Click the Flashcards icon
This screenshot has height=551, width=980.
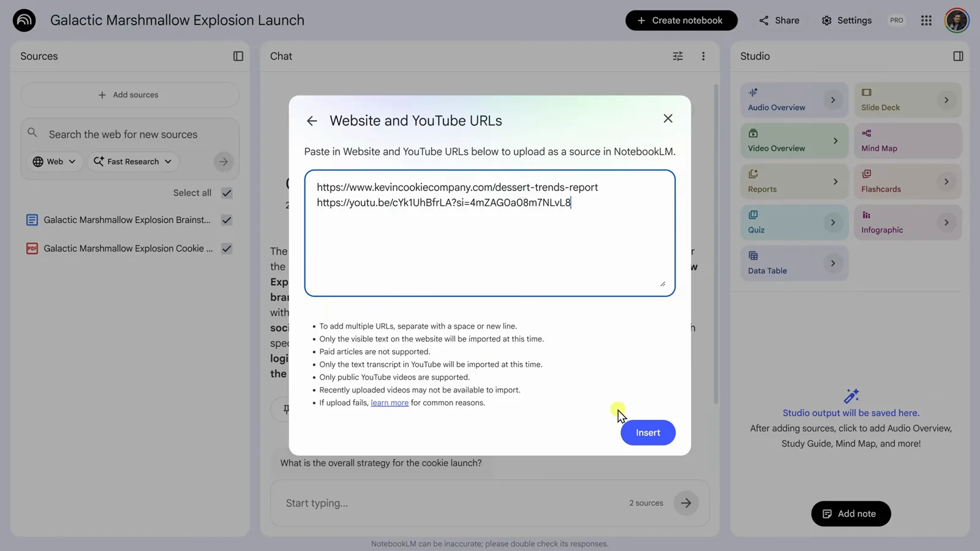pos(866,174)
